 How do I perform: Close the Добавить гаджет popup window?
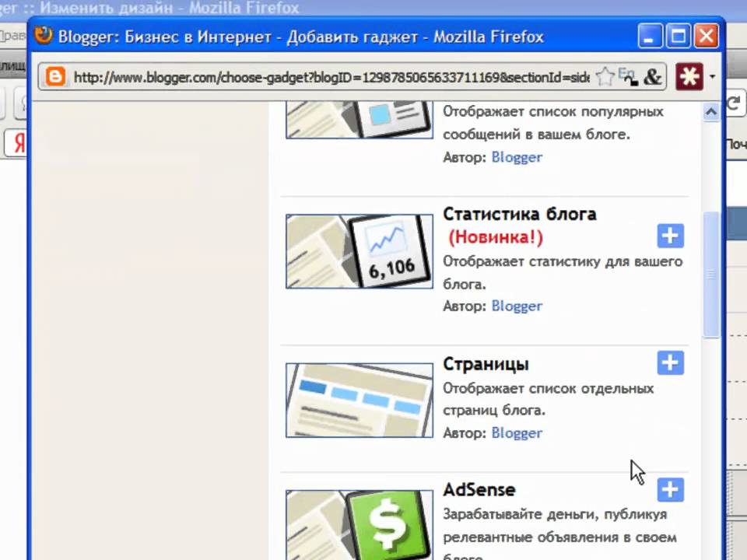click(707, 36)
